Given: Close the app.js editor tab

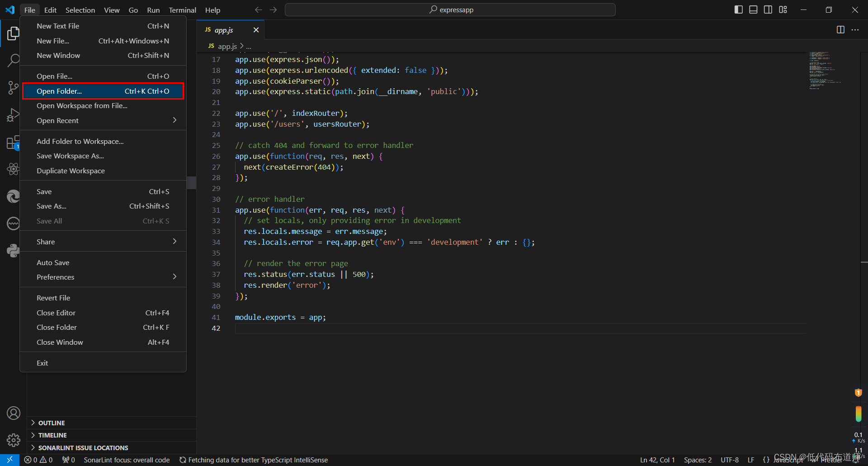Looking at the screenshot, I should (256, 30).
